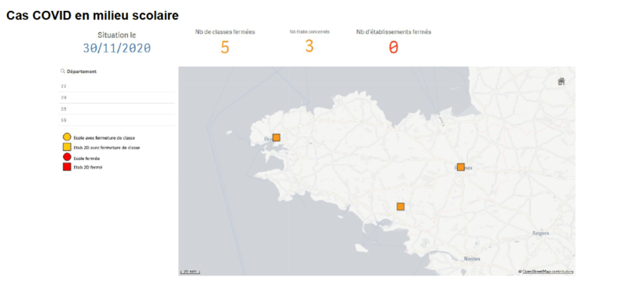Select the orange square marker near Brest
The height and width of the screenshot is (292, 644).
276,137
